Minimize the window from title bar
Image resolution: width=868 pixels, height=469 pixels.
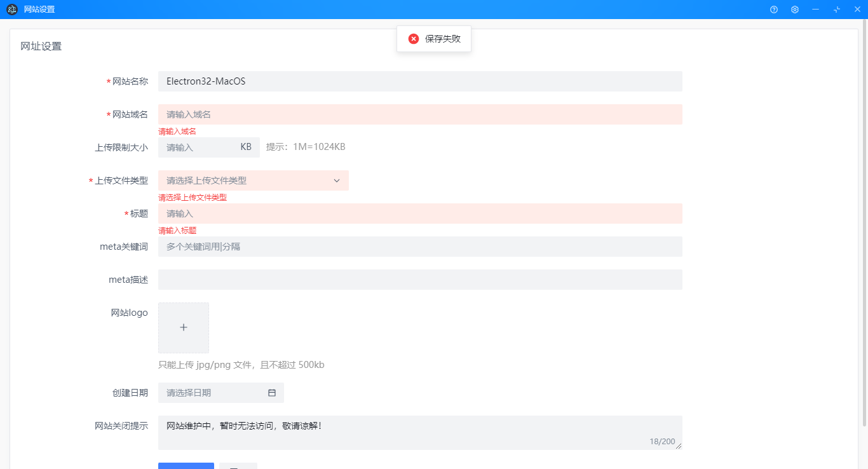[x=815, y=10]
